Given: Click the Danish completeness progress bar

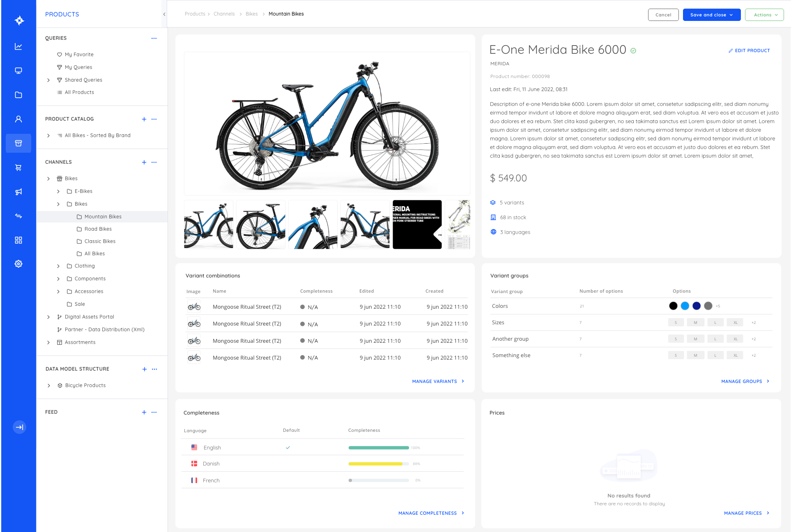Looking at the screenshot, I should [x=379, y=464].
